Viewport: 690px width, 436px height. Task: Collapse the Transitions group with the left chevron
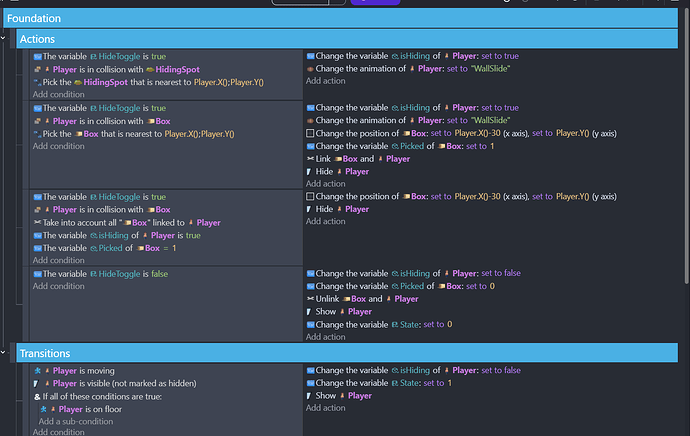[11, 353]
